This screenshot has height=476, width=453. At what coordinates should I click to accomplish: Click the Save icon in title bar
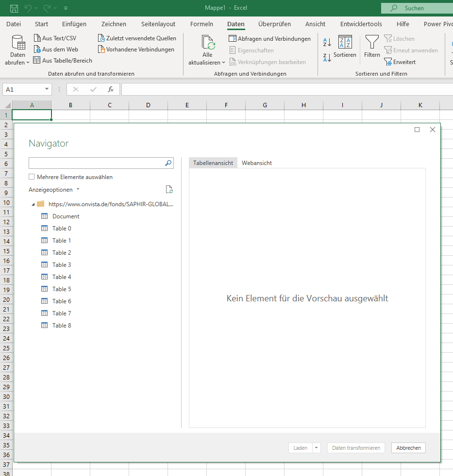click(x=14, y=8)
